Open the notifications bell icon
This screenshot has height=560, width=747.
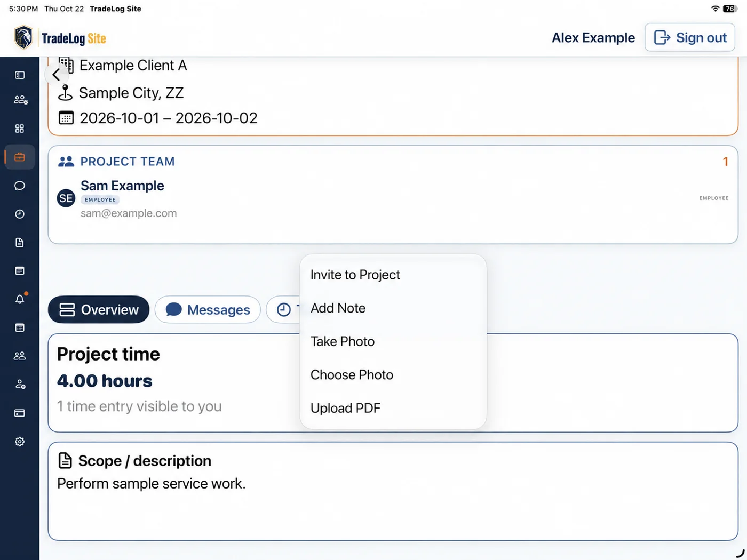pyautogui.click(x=20, y=299)
